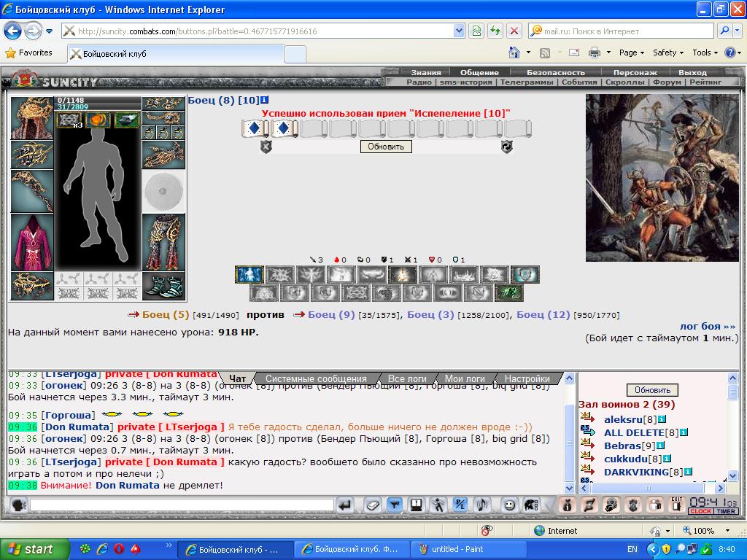The height and width of the screenshot is (560, 747).
Task: Click the Обновить button below the scrolls
Action: click(386, 147)
